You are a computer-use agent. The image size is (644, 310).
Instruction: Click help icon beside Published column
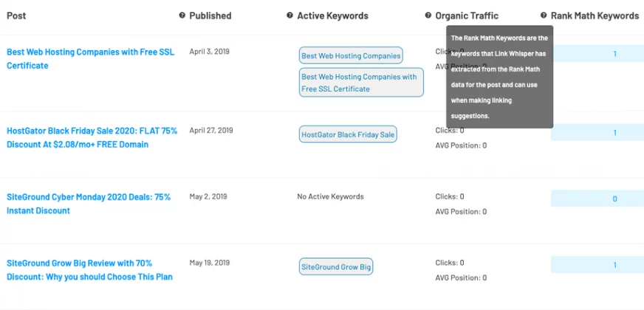[182, 15]
